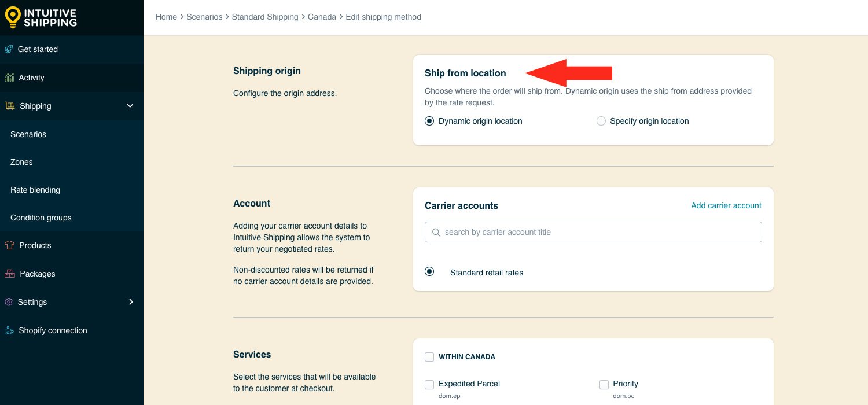Click the Activity chart icon
The height and width of the screenshot is (405, 868).
click(x=9, y=78)
